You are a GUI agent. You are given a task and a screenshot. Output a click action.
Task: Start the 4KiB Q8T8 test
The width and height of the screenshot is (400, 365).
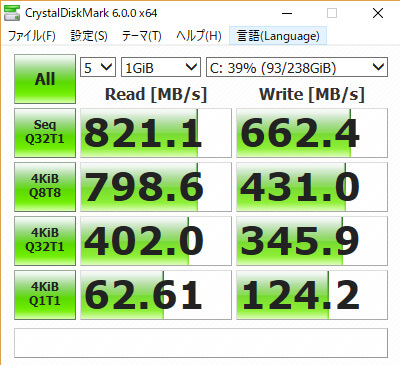(x=45, y=187)
